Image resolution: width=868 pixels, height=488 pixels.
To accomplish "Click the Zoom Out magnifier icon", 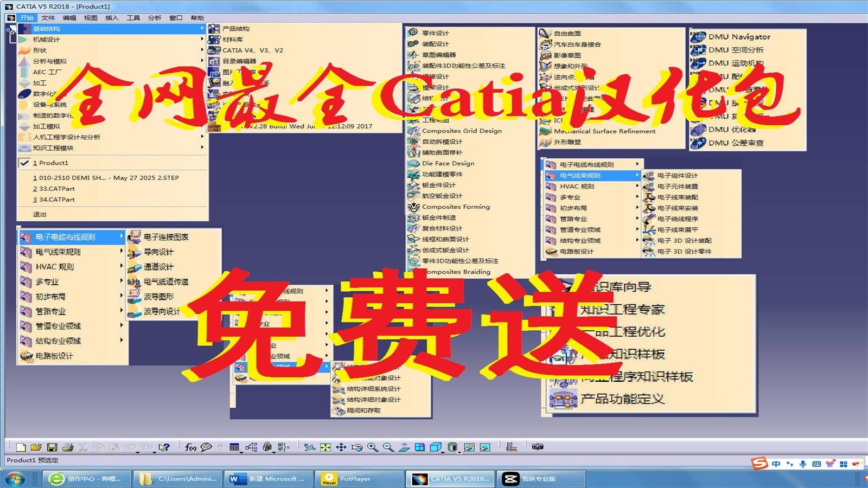I will click(x=388, y=447).
